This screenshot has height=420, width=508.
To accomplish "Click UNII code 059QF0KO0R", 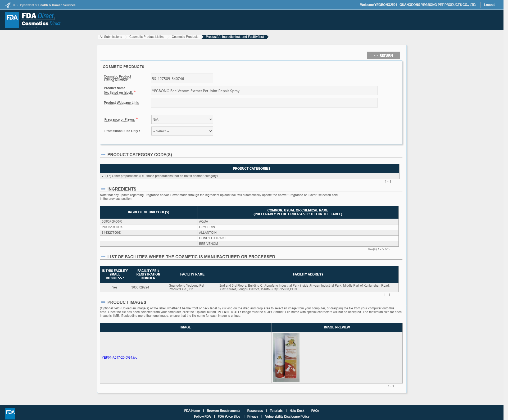I will click(x=112, y=222).
